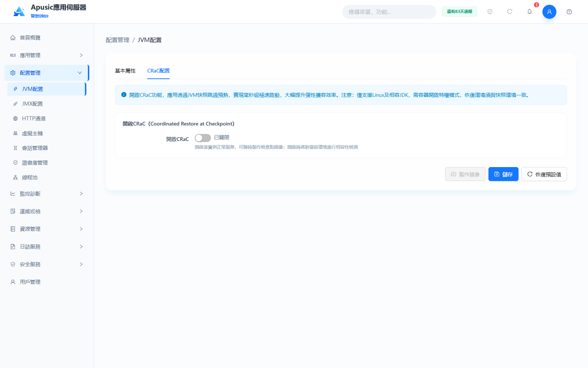Screen dimensions: 588x368
Task: Open 證書庫管理 in sidebar
Action: (46, 163)
